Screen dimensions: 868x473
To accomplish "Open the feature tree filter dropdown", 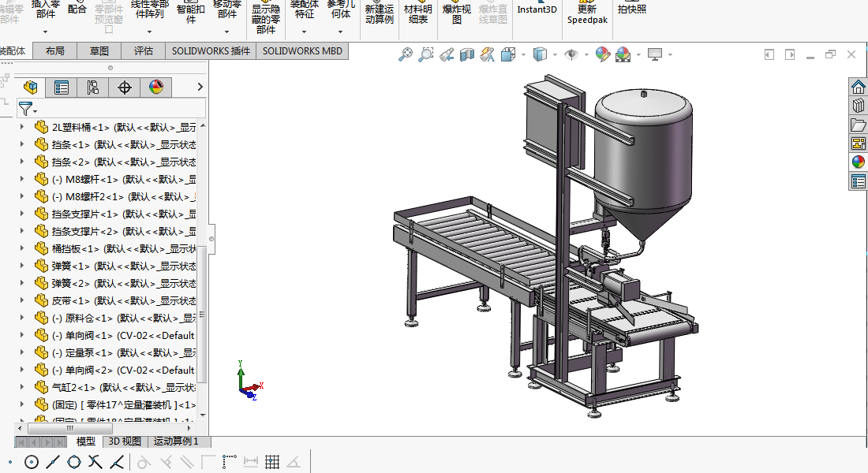I will coord(28,109).
